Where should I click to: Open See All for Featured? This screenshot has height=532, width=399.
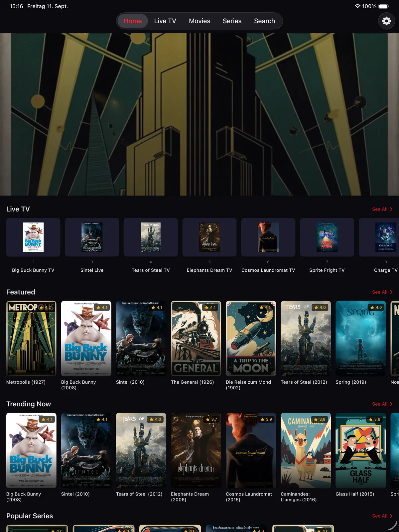(382, 292)
